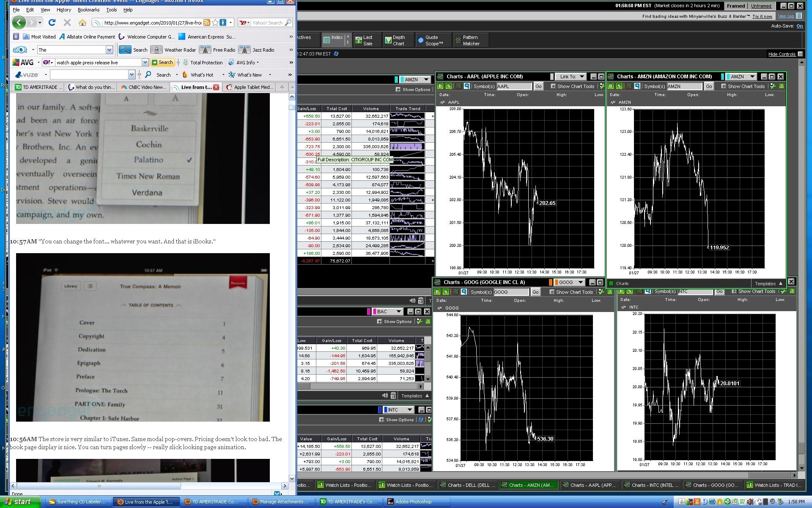Open GOOG link dropdown in GOOG chart title
The height and width of the screenshot is (508, 812).
(571, 282)
